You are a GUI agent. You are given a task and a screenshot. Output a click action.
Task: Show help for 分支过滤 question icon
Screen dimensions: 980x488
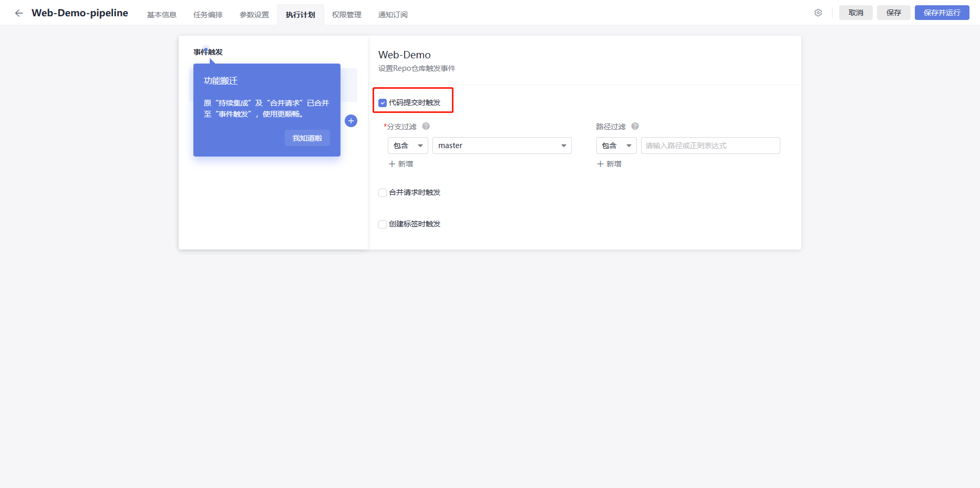coord(426,126)
